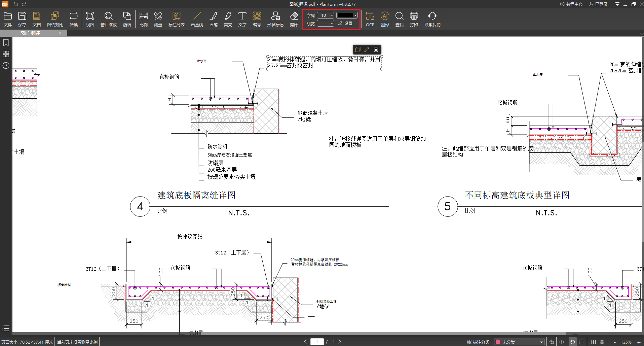644x346 pixels.
Task: Click the 设置 settings button
Action: pos(346,24)
